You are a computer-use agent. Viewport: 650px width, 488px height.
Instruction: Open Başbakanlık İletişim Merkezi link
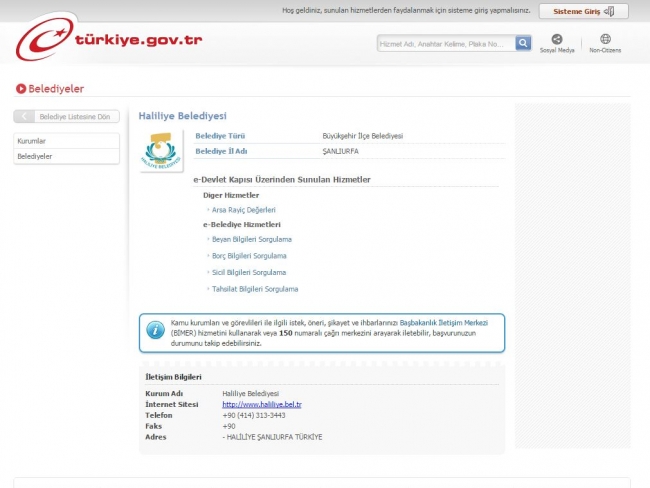(x=444, y=323)
